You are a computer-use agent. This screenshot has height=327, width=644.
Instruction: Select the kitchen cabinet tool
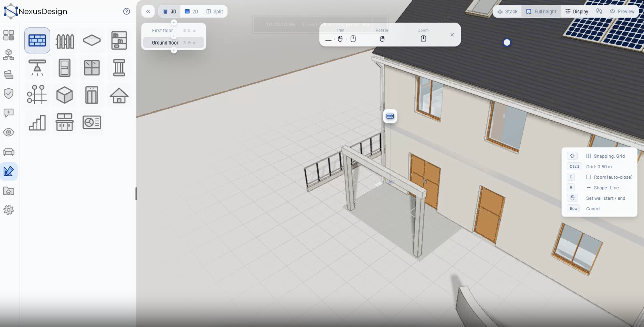tap(65, 122)
